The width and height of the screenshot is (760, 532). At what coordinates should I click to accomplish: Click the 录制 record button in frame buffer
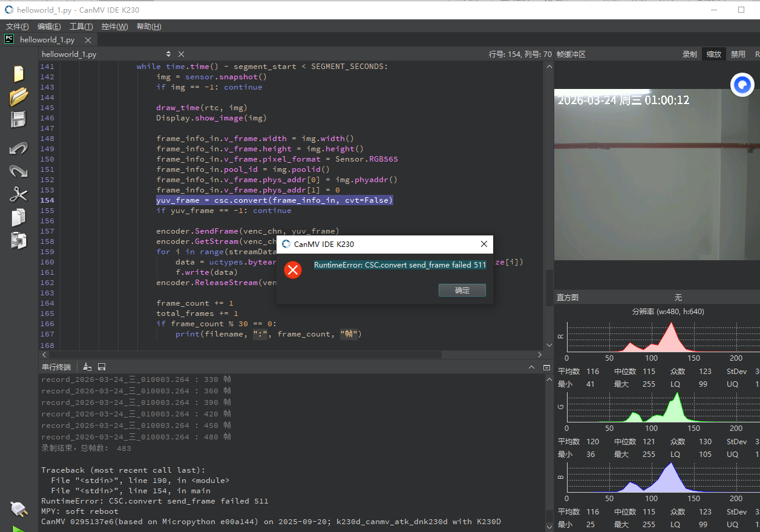(x=690, y=54)
